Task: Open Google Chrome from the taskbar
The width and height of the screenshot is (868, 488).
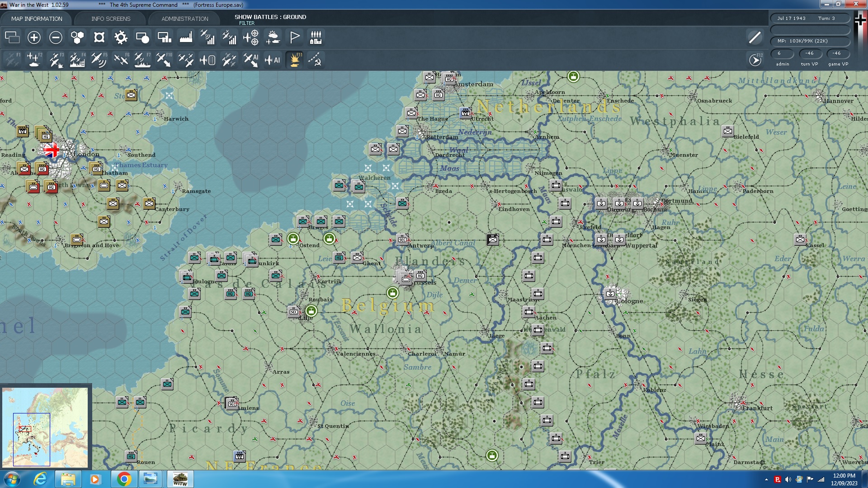Action: tap(124, 479)
